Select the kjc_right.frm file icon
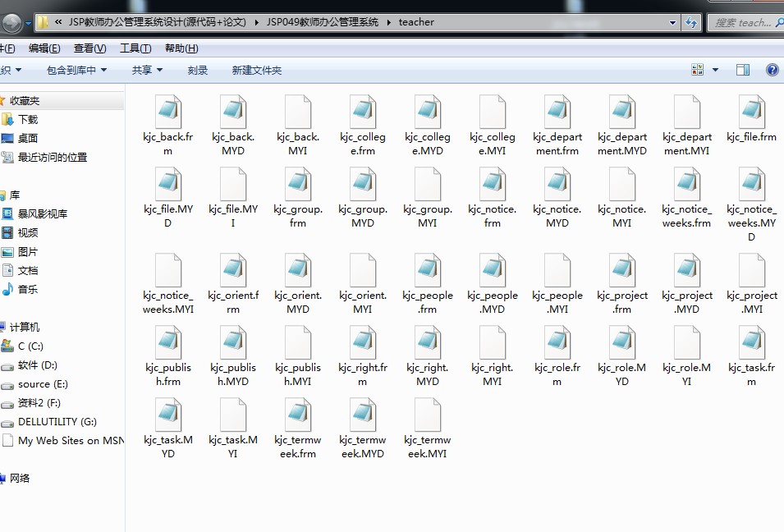This screenshot has width=784, height=532. (x=363, y=342)
